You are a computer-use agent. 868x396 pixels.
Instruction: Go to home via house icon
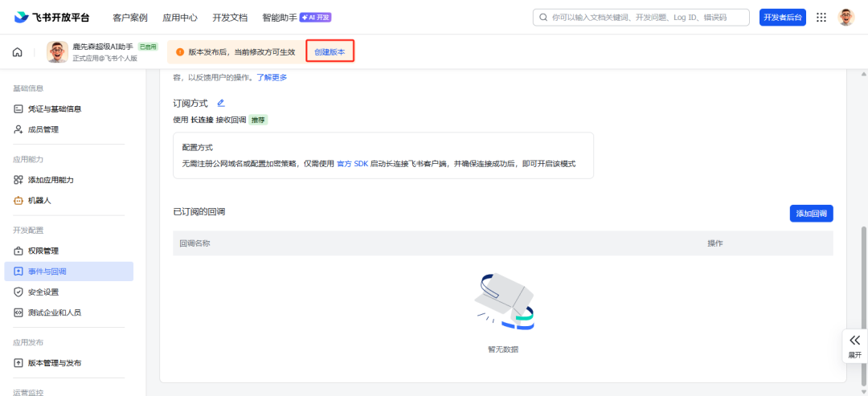point(18,52)
